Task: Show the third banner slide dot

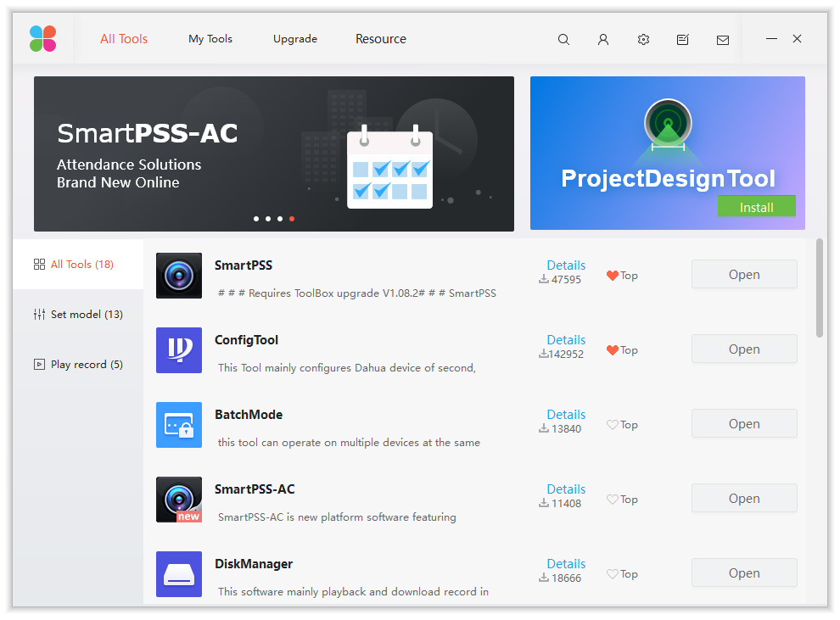Action: tap(280, 219)
